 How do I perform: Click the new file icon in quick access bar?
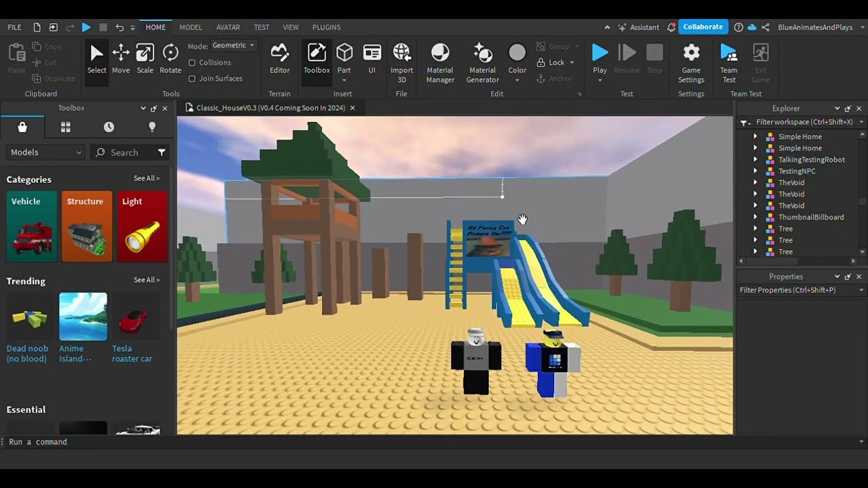pyautogui.click(x=37, y=27)
